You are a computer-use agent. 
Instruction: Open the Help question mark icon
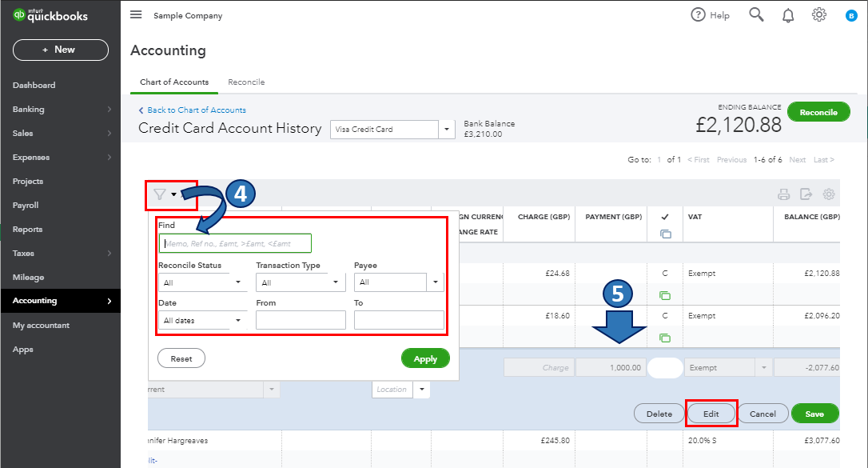(698, 15)
